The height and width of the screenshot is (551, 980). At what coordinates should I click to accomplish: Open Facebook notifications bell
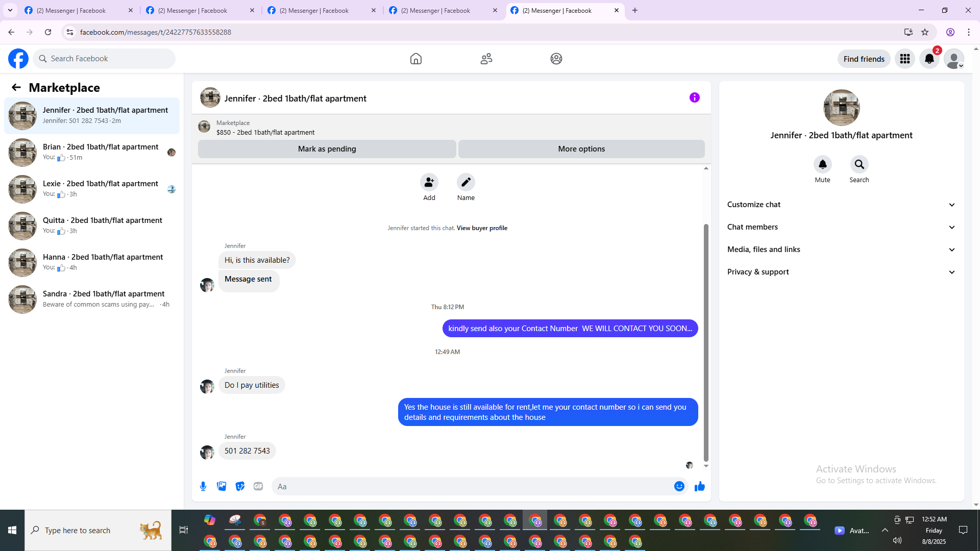tap(929, 59)
